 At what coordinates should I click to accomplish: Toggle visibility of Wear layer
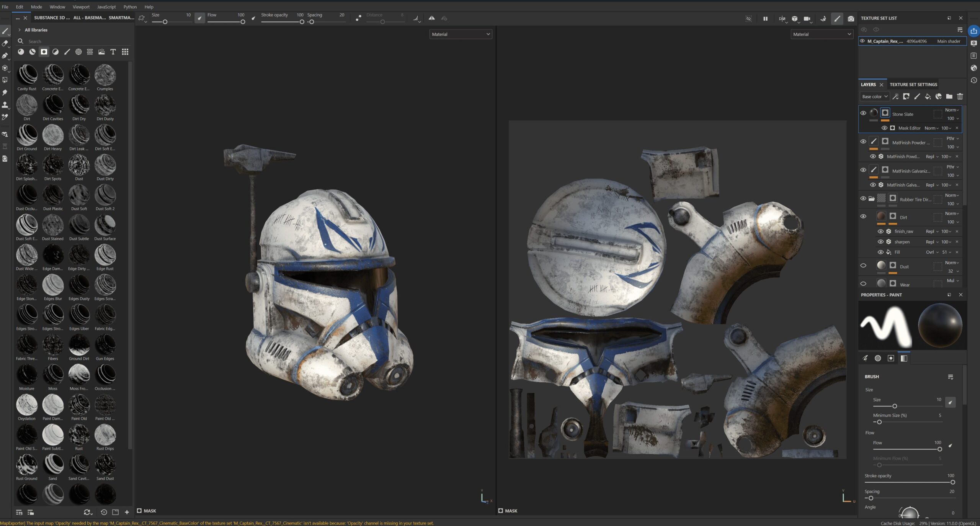pyautogui.click(x=863, y=284)
